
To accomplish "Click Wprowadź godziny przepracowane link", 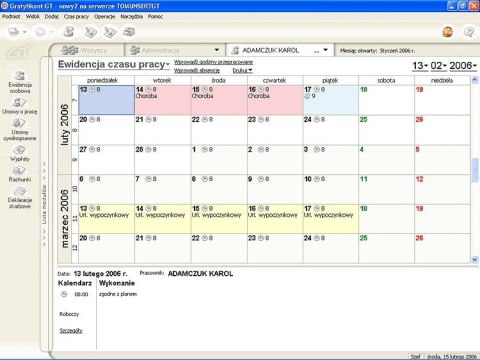I will [213, 62].
